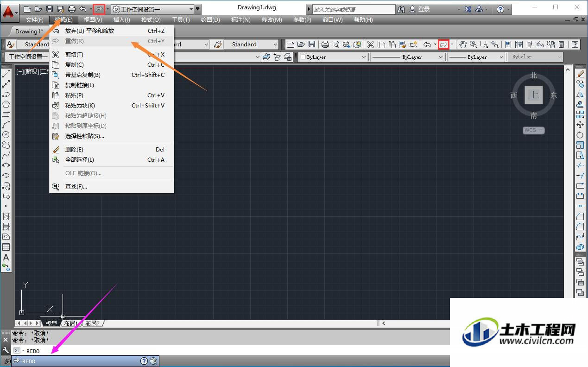The height and width of the screenshot is (367, 588).
Task: Select the Spline draw tool
Action: pos(6,155)
